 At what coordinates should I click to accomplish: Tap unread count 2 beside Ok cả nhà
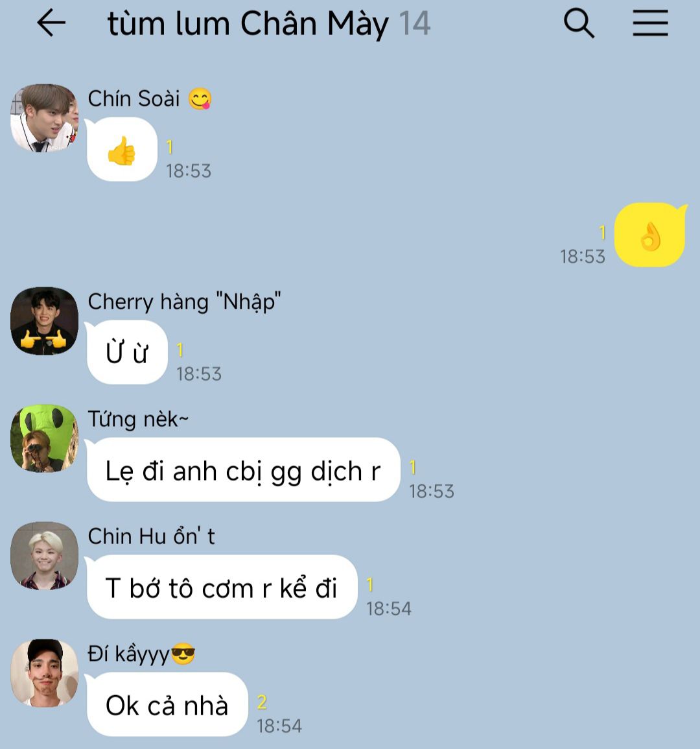coord(262,702)
